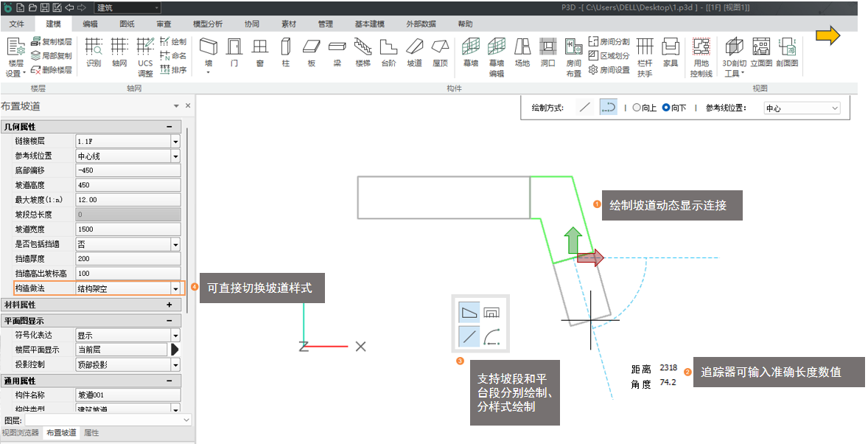Select the 坡道 (ramp) tool
This screenshot has width=868, height=444.
415,52
